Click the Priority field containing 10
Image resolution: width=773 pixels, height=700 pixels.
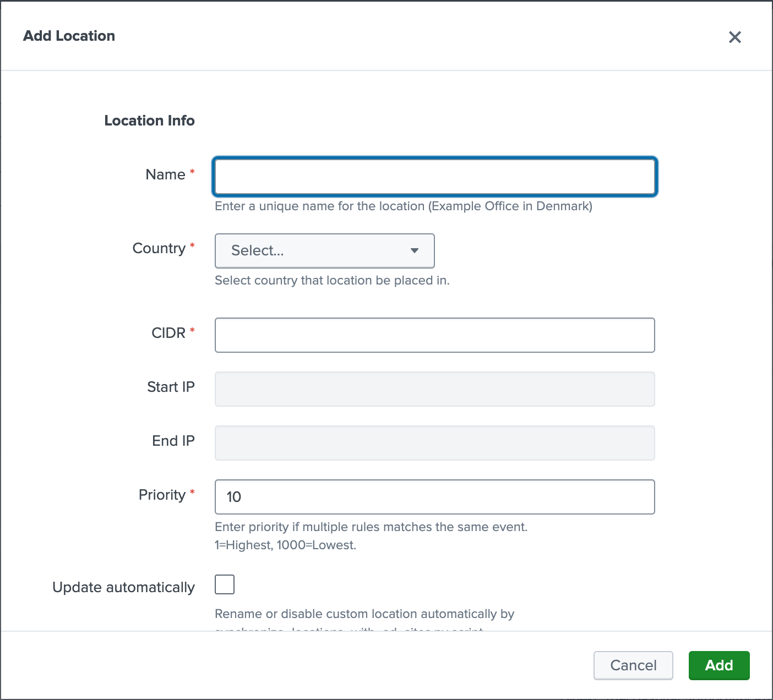point(434,497)
